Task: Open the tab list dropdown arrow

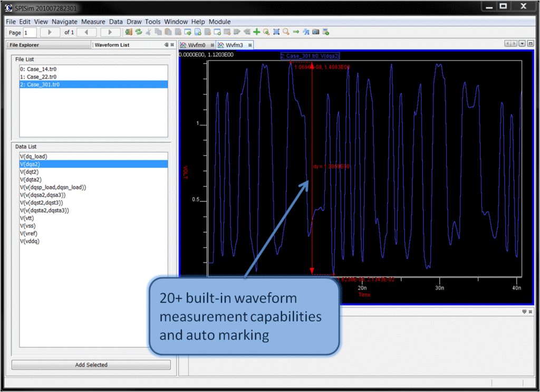Action: point(522,44)
